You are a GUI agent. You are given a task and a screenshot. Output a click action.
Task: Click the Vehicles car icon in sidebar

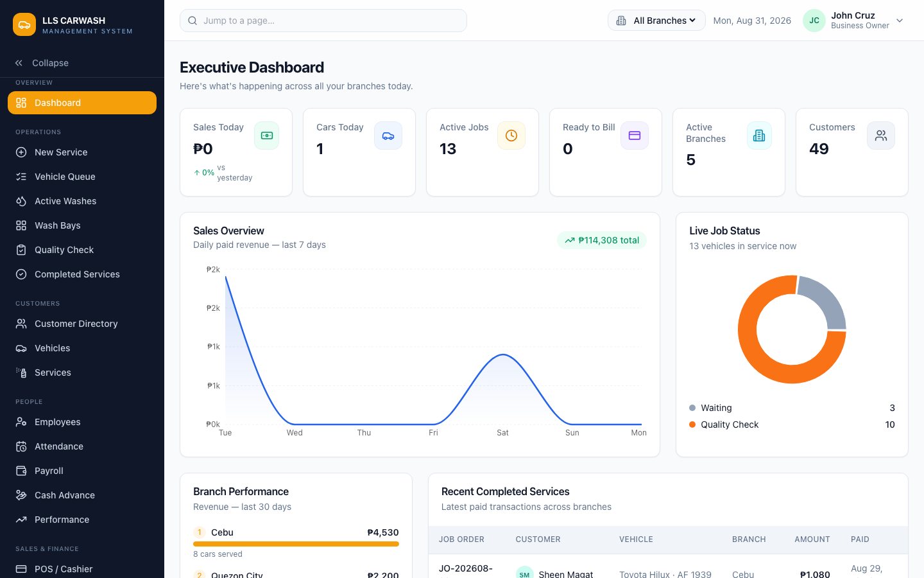tap(21, 348)
